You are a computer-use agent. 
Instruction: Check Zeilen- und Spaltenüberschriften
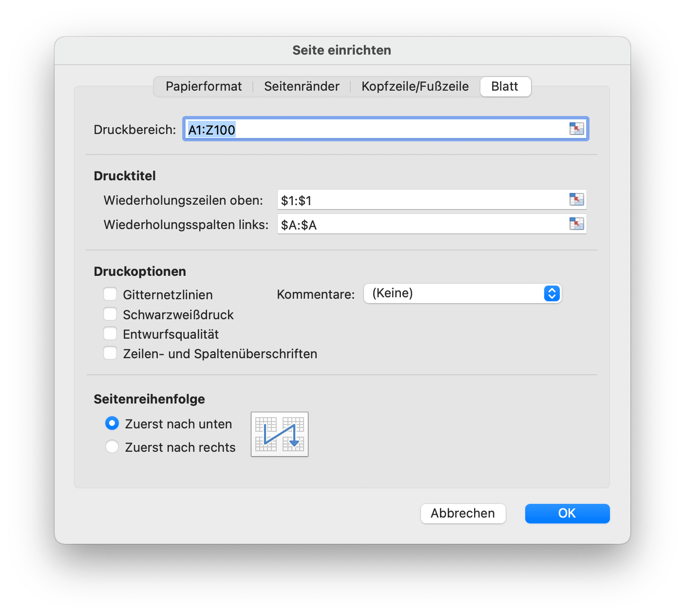[x=110, y=353]
